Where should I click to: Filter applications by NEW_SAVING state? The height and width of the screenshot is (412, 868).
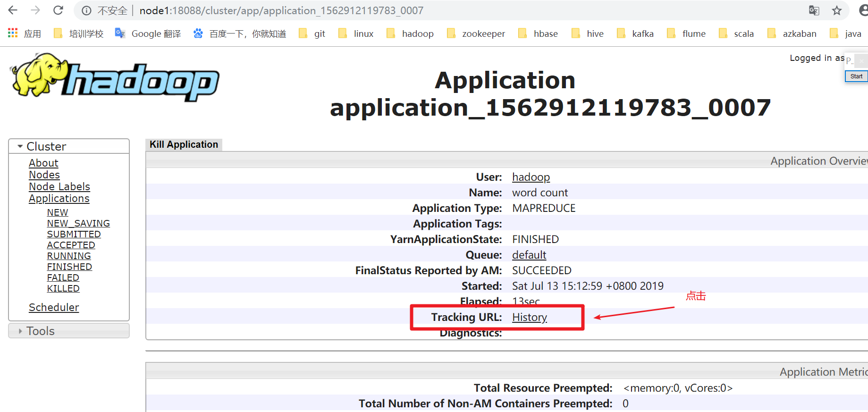[78, 223]
